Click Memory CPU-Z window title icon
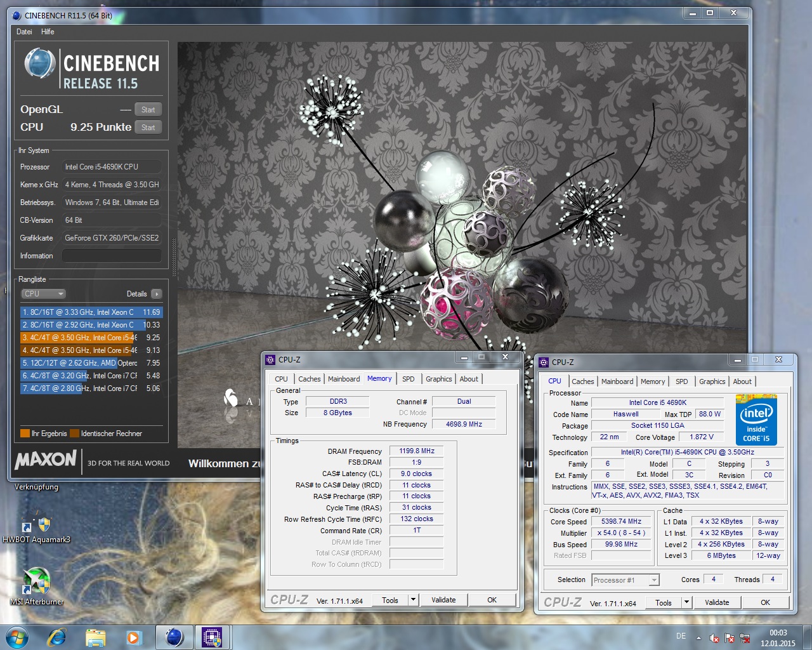 (x=270, y=359)
